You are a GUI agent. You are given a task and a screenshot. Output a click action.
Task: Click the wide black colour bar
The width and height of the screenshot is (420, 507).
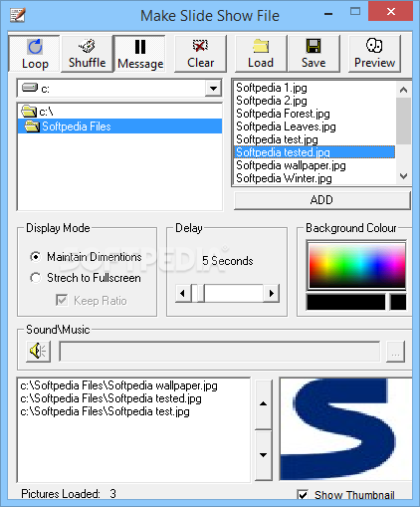coord(346,302)
